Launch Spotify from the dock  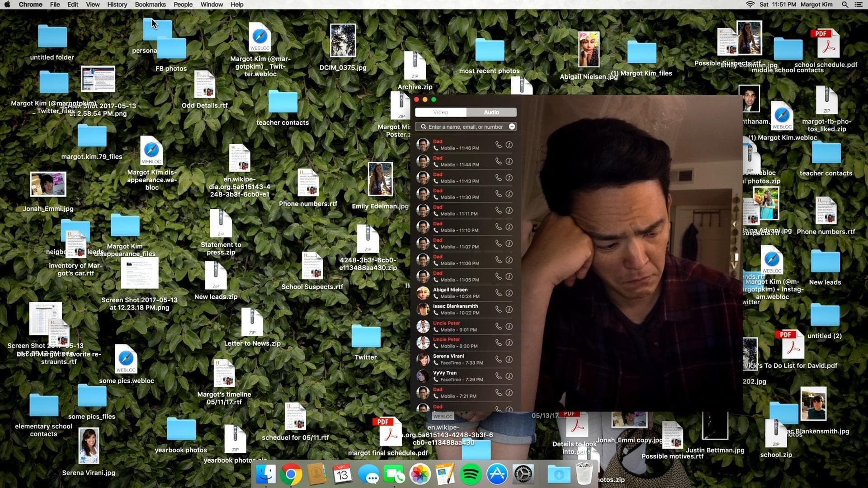[470, 474]
